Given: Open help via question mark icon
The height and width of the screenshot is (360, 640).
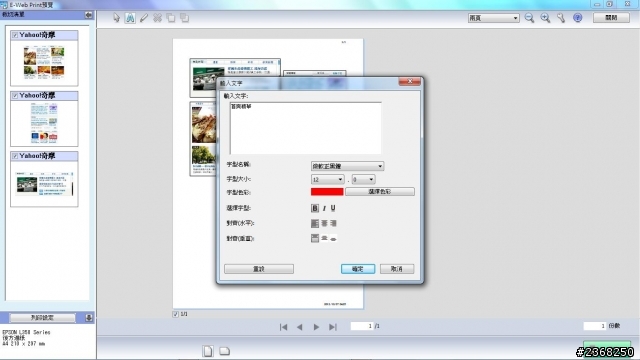Looking at the screenshot, I should coord(578,18).
